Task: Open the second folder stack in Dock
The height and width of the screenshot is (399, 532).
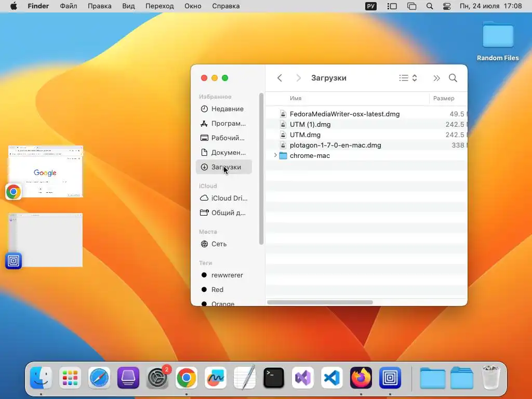Action: click(462, 378)
